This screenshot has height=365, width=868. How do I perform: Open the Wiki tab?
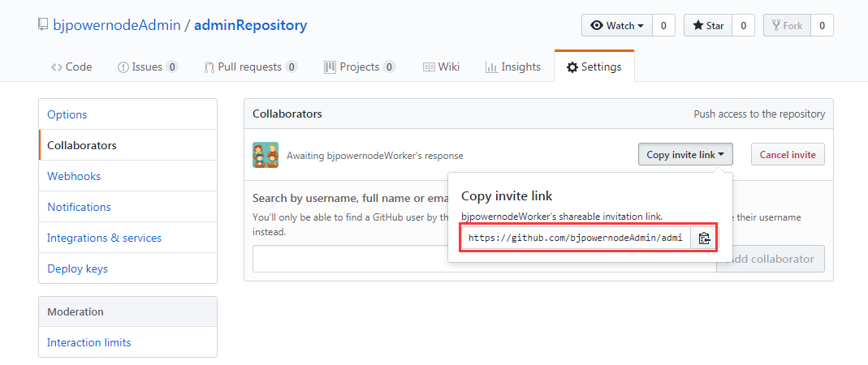(x=441, y=67)
